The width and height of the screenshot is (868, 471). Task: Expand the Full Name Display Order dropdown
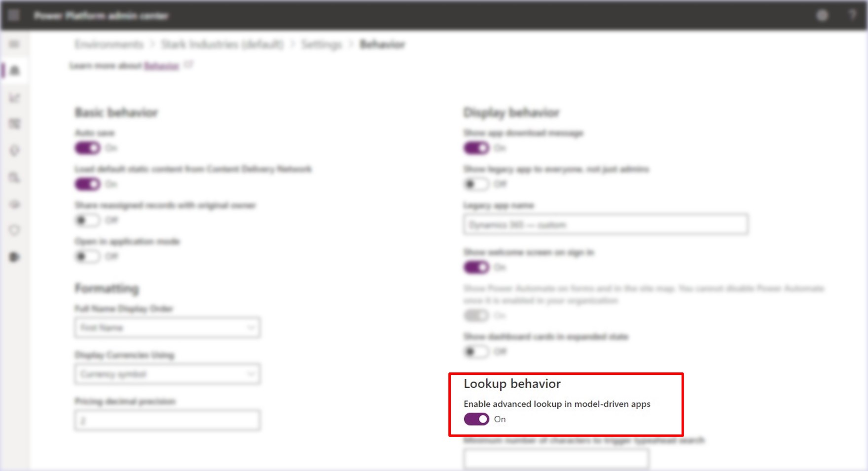coord(167,328)
